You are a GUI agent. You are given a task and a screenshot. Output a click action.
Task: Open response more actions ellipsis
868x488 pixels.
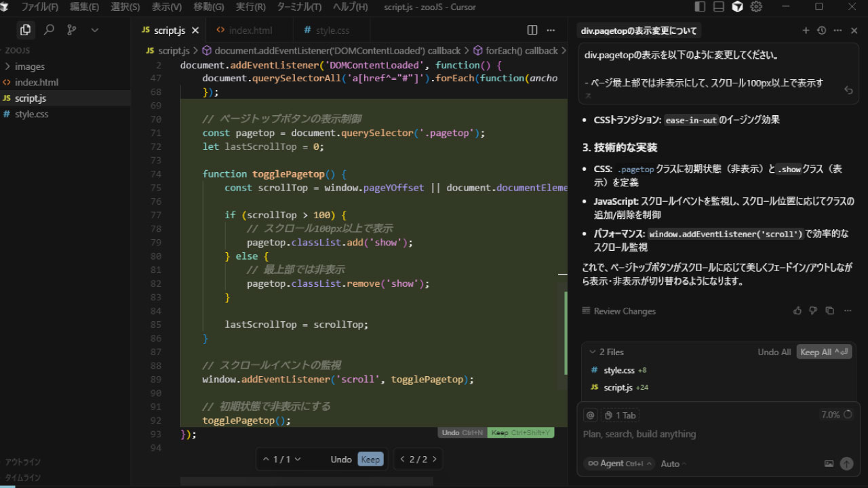(x=848, y=311)
